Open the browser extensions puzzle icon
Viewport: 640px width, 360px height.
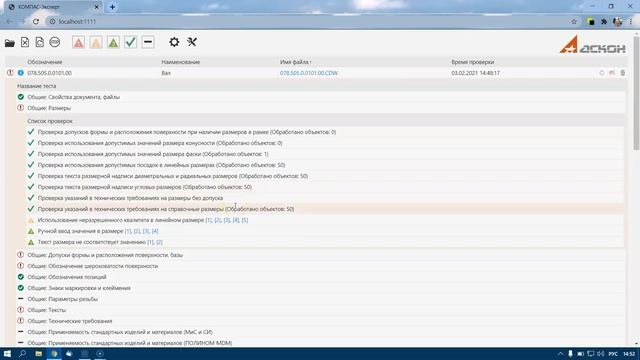pyautogui.click(x=604, y=22)
